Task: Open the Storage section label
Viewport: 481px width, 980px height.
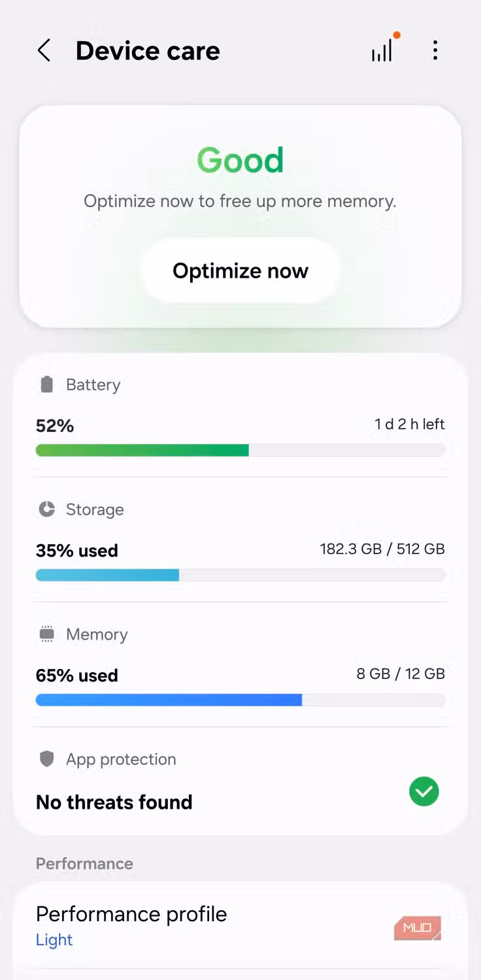Action: [x=95, y=510]
